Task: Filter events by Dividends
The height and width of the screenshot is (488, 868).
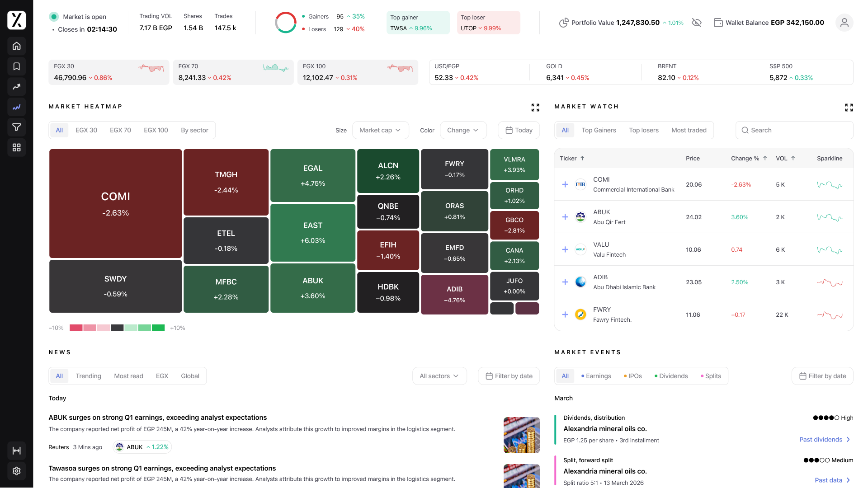Action: click(x=671, y=376)
